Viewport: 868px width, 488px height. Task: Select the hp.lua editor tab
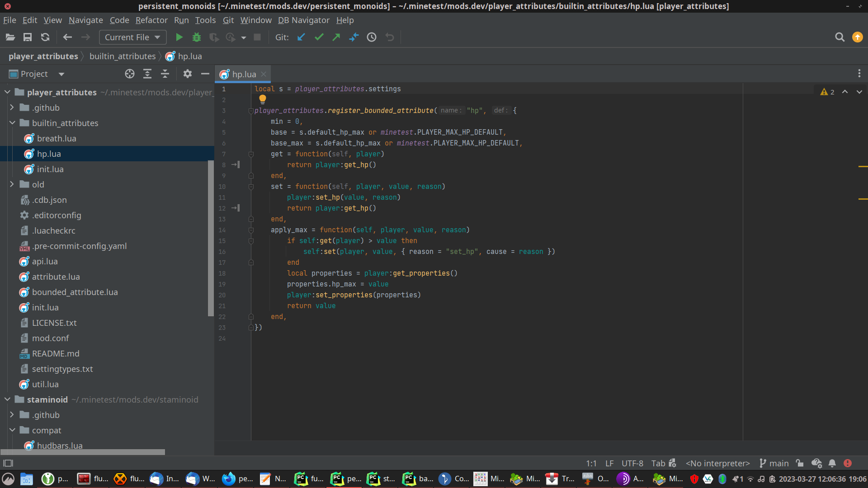pos(244,74)
